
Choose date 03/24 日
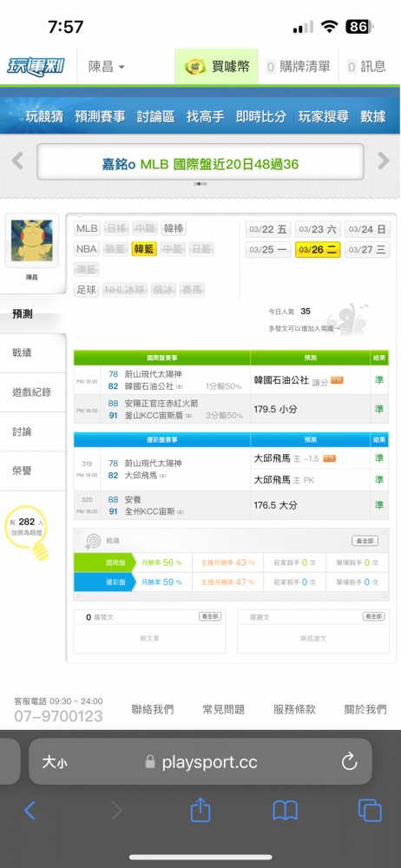point(366,229)
